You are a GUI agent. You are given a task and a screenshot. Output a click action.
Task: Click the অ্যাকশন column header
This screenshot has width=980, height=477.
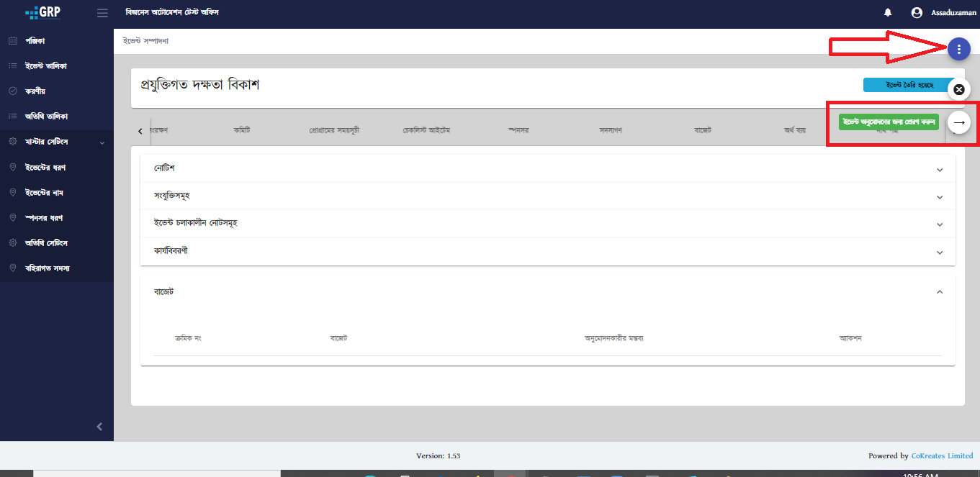(850, 338)
